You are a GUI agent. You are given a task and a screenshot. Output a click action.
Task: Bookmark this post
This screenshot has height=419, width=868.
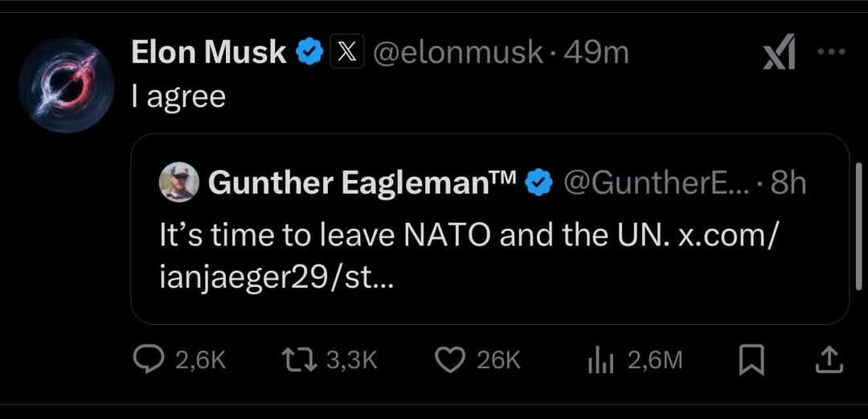tap(751, 360)
